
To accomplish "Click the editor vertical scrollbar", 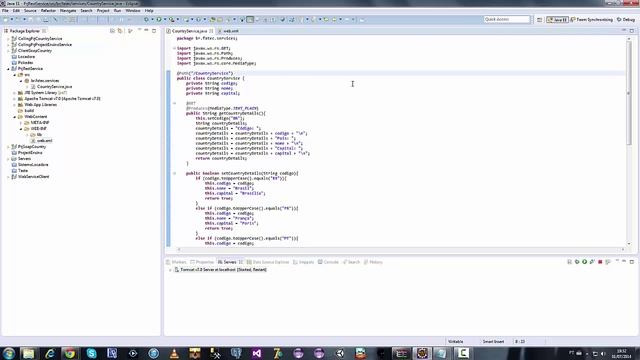I will (x=629, y=92).
